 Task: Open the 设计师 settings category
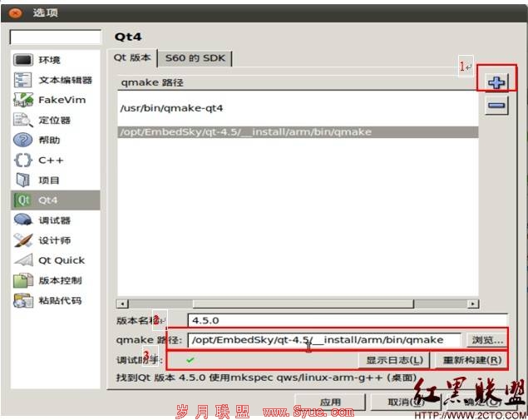tap(56, 240)
